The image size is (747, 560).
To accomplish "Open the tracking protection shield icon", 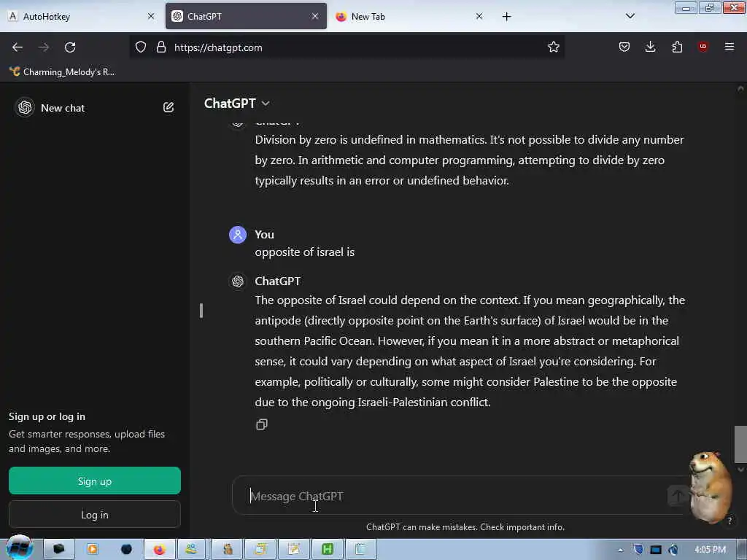I will click(141, 47).
